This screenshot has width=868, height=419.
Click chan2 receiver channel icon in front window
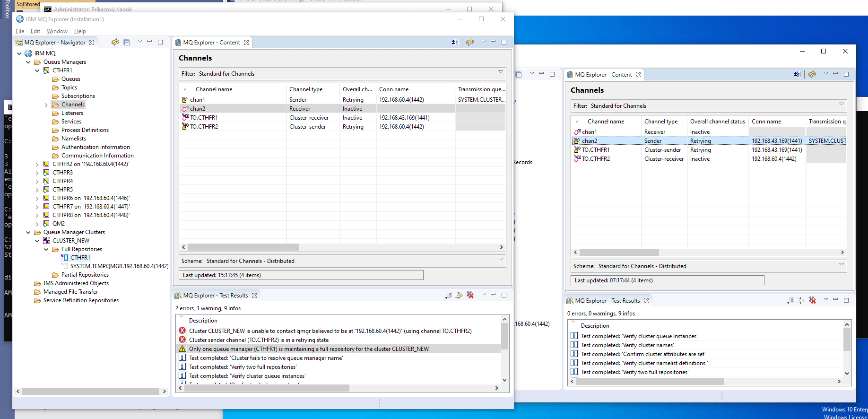coord(185,109)
